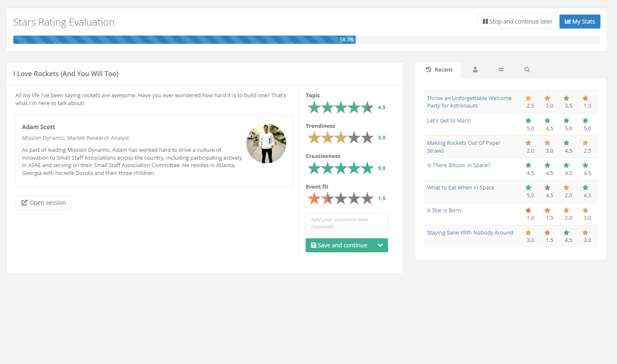Open the speaker tab with person icon
617x364 pixels.
pos(475,70)
